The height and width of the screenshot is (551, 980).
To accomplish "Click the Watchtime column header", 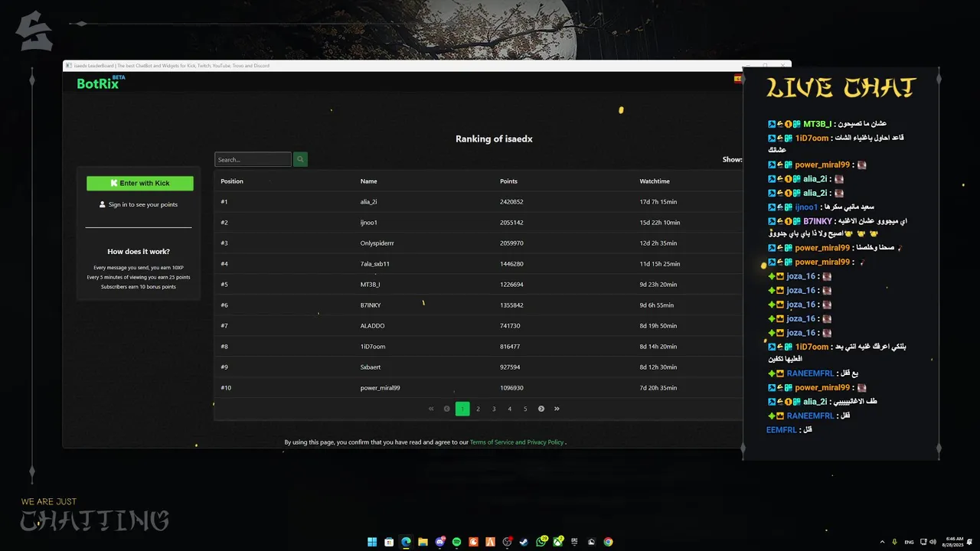I will (x=655, y=181).
